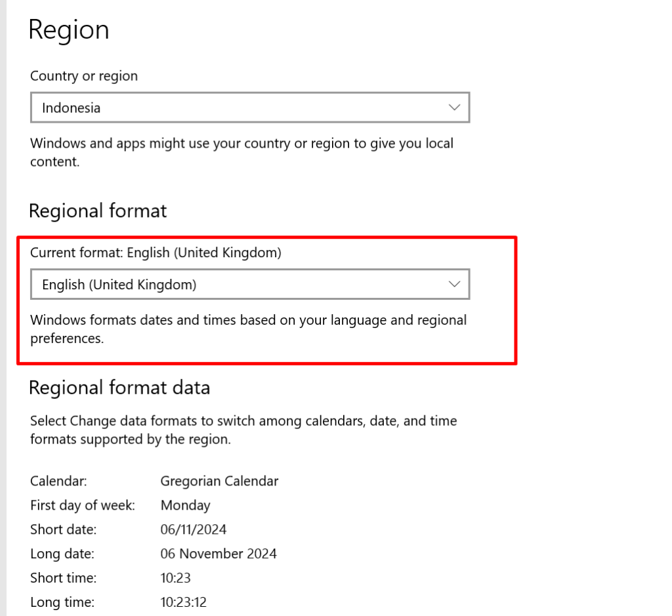Open the English (United Kingdom) regional format dropdown
The height and width of the screenshot is (616, 672).
coord(249,285)
